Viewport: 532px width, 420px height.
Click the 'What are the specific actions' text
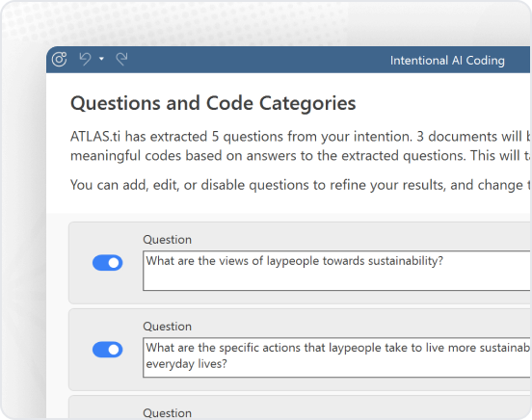pyautogui.click(x=219, y=348)
